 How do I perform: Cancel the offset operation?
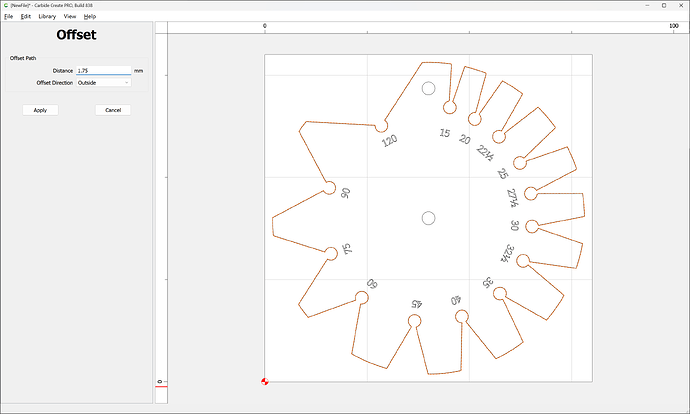(x=113, y=110)
